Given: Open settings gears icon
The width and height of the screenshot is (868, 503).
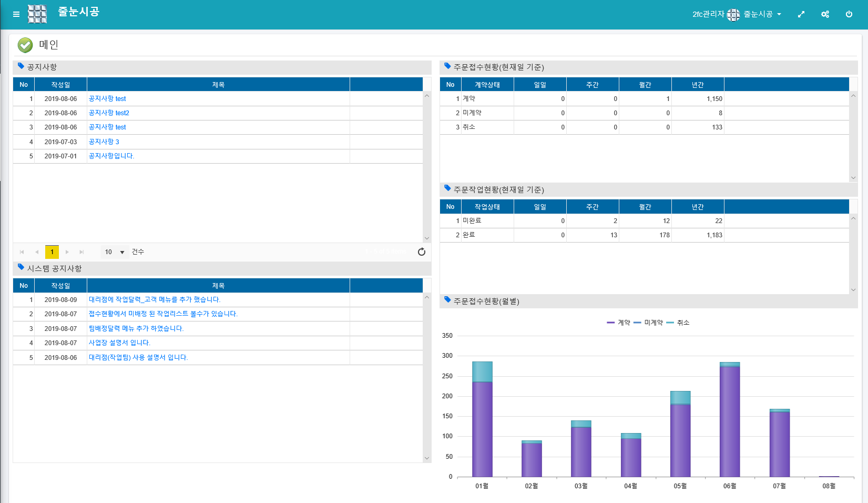Looking at the screenshot, I should pyautogui.click(x=825, y=14).
